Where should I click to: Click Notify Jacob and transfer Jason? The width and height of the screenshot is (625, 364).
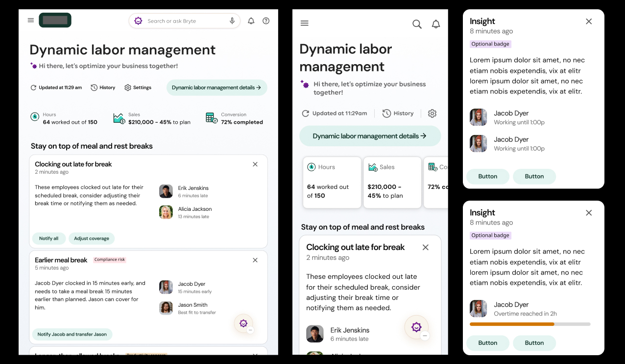coord(72,334)
